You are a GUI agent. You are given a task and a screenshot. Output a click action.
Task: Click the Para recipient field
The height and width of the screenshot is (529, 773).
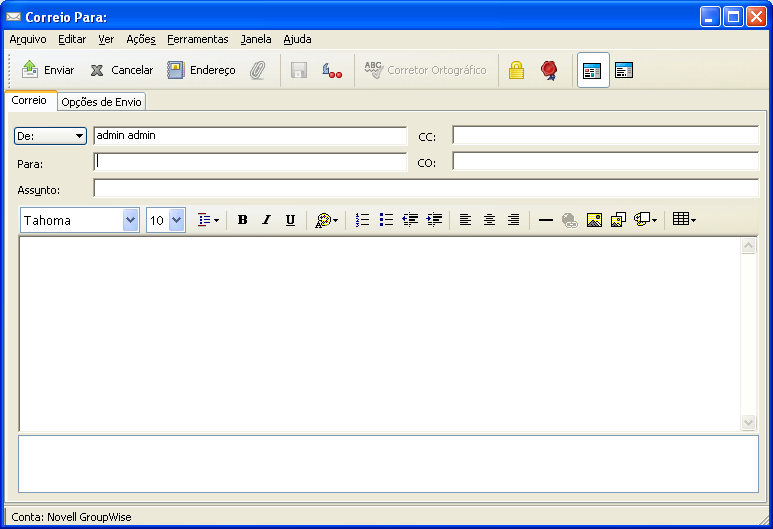(x=250, y=162)
